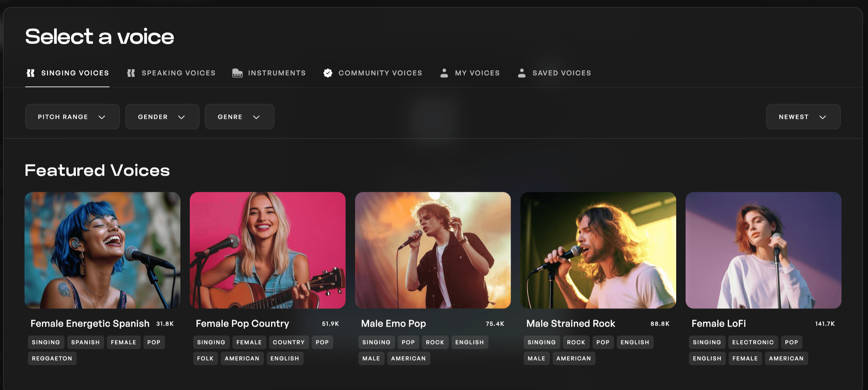
Task: Open the Genre filter dropdown
Action: point(240,117)
